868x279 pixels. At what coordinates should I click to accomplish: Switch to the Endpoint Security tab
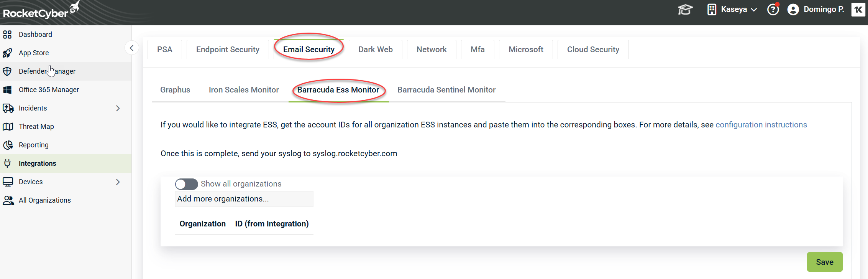tap(228, 50)
